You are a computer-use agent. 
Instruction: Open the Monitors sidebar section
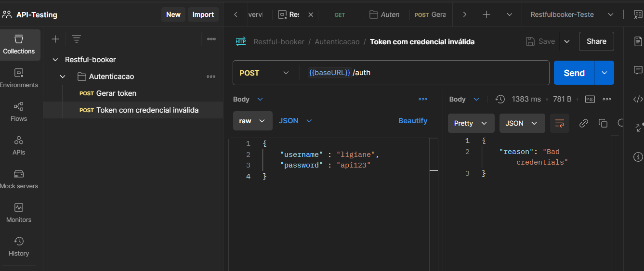[x=19, y=213]
